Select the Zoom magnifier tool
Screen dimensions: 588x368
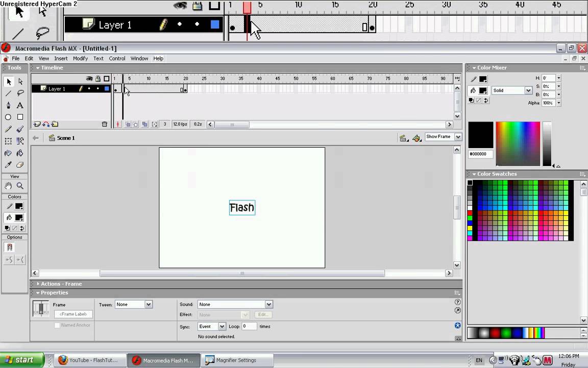point(20,186)
